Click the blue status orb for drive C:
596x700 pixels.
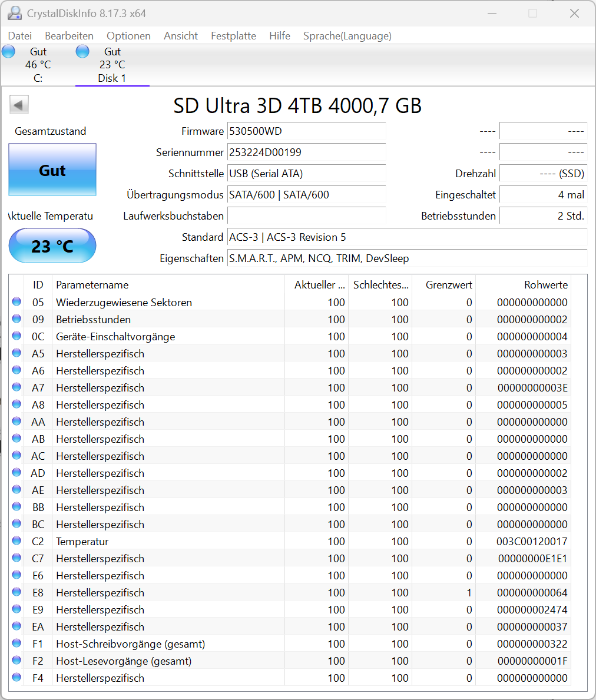point(8,52)
